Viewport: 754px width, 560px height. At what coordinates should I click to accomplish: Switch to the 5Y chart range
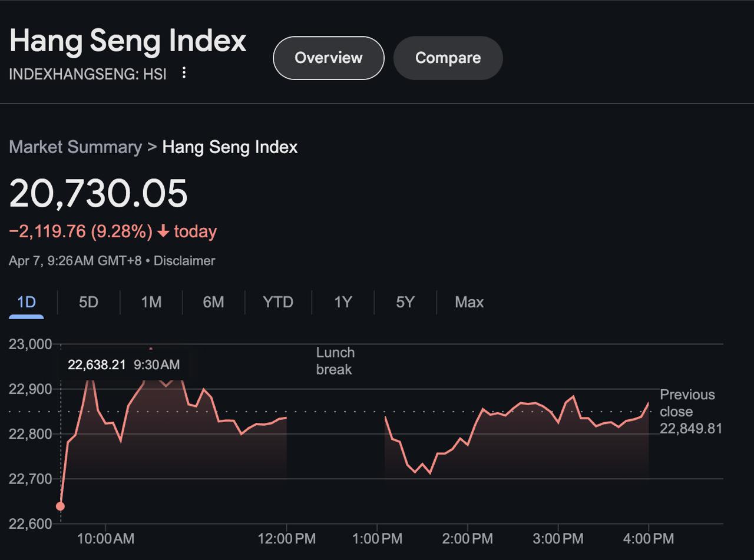(405, 302)
